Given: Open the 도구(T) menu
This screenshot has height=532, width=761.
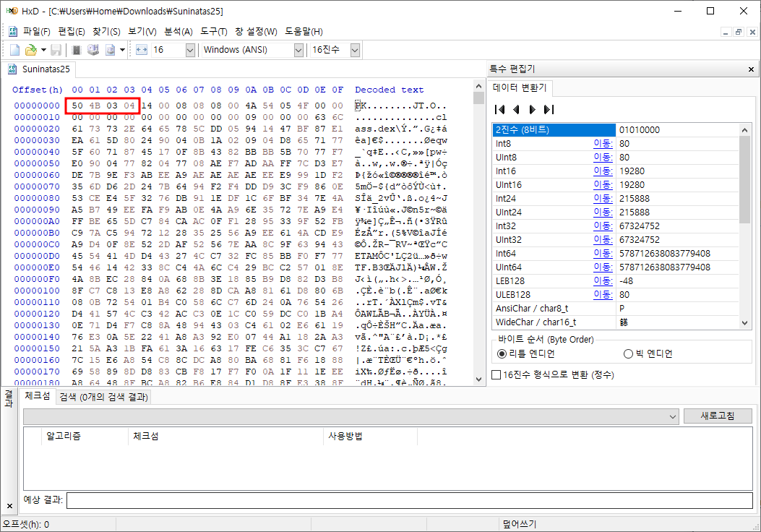Looking at the screenshot, I should (213, 32).
